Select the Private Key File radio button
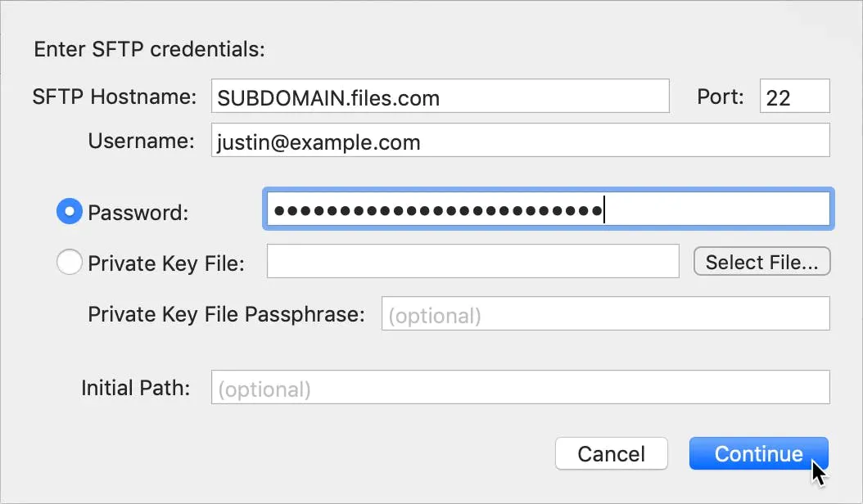 click(x=70, y=261)
